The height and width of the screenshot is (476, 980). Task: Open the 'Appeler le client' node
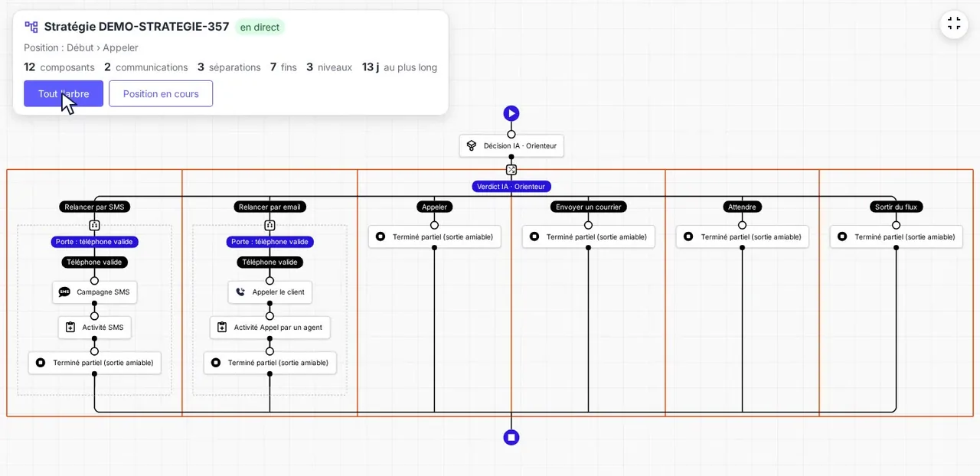click(270, 292)
